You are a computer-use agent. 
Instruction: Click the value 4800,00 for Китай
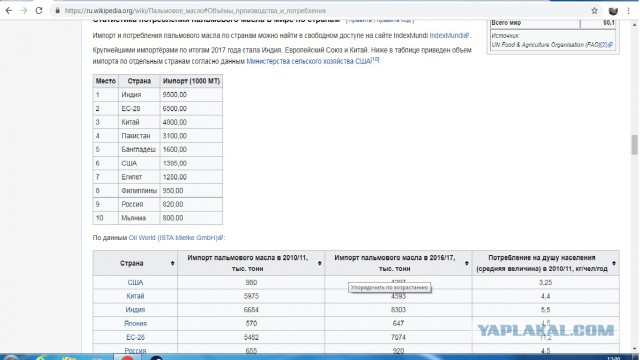coord(175,122)
